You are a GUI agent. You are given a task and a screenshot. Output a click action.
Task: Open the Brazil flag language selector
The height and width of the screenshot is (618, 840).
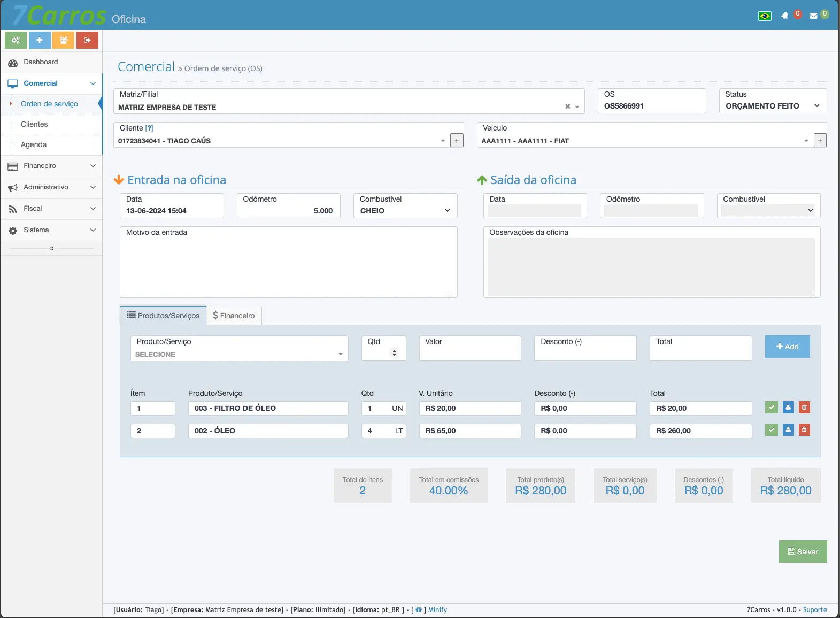point(765,16)
